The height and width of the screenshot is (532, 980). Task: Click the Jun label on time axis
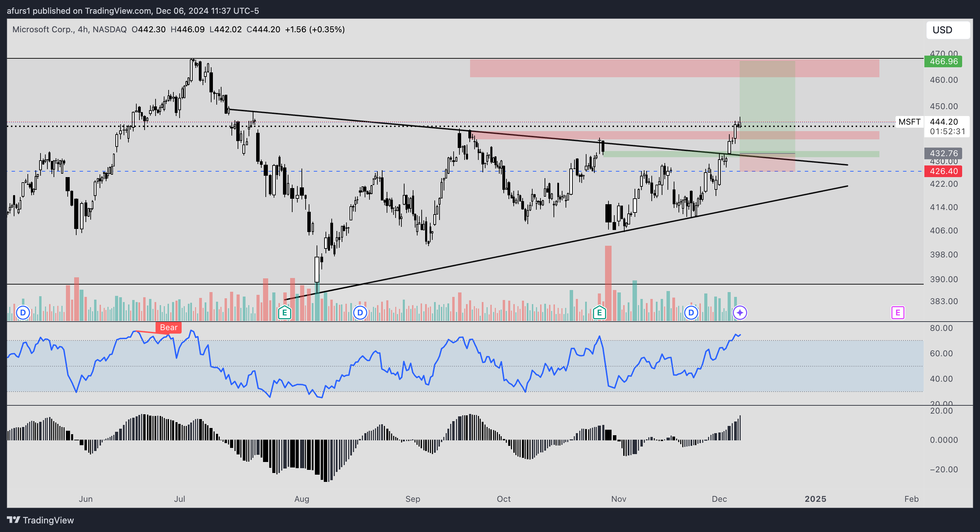click(x=86, y=499)
